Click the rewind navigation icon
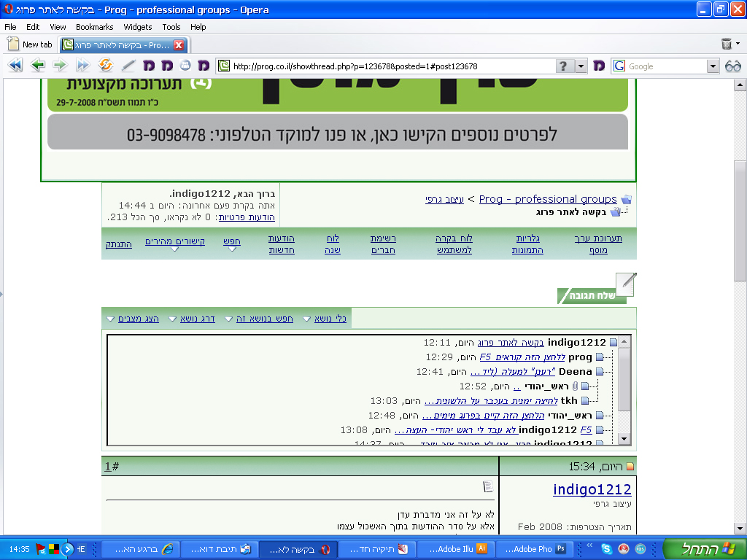This screenshot has height=560, width=747. click(x=15, y=65)
